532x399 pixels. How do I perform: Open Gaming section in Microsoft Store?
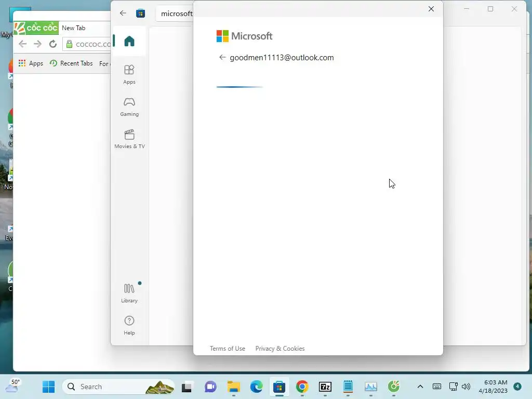tap(129, 107)
